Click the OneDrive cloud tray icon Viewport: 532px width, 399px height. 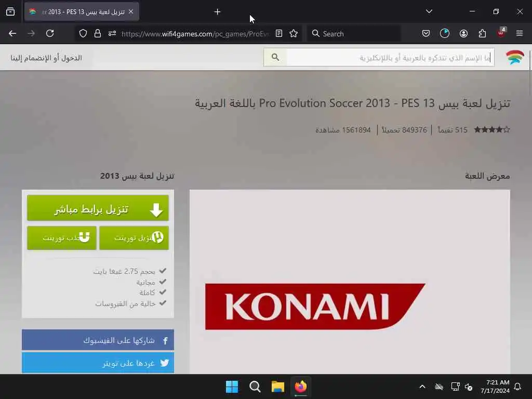click(439, 387)
